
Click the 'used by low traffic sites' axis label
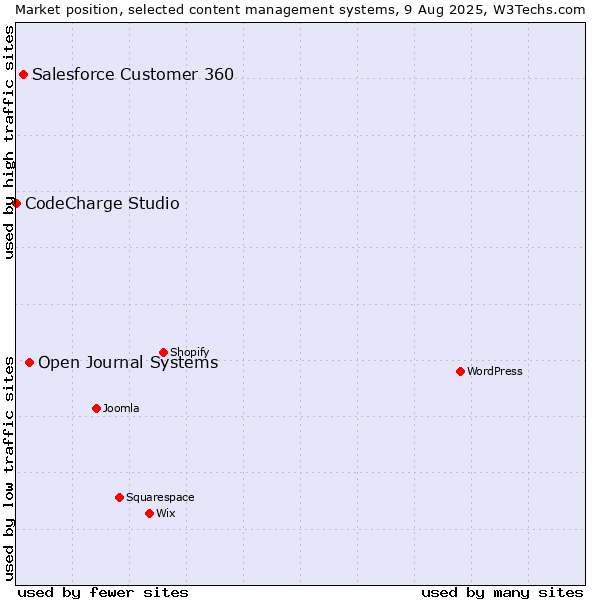8,469
